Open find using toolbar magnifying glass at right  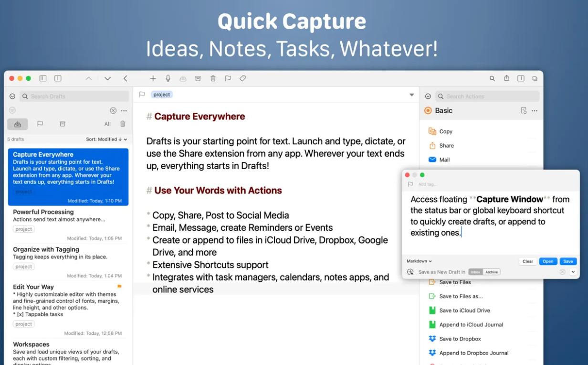(492, 78)
